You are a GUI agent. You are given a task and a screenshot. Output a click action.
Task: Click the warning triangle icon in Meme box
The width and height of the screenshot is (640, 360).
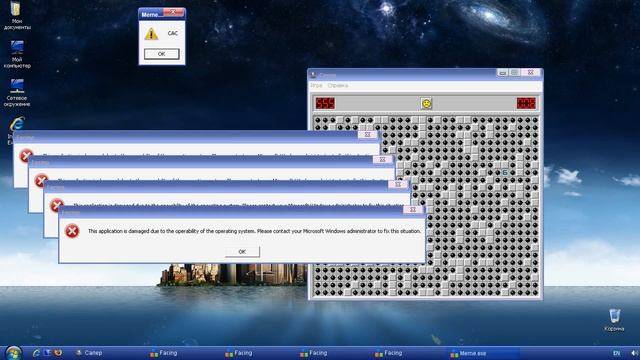point(151,34)
